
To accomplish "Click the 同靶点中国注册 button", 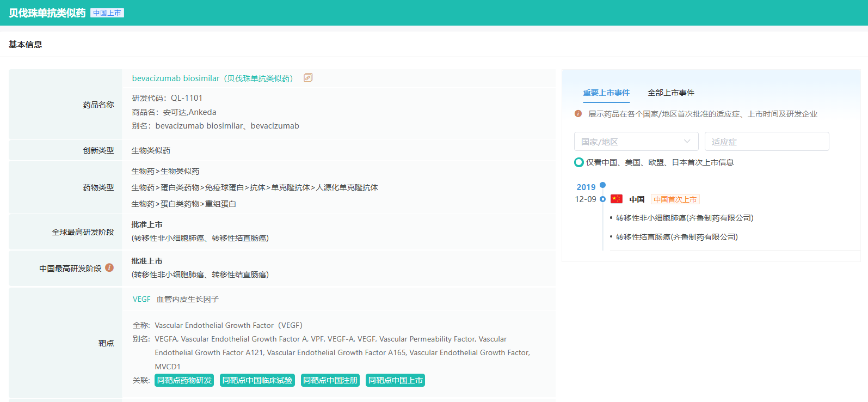I will (330, 380).
